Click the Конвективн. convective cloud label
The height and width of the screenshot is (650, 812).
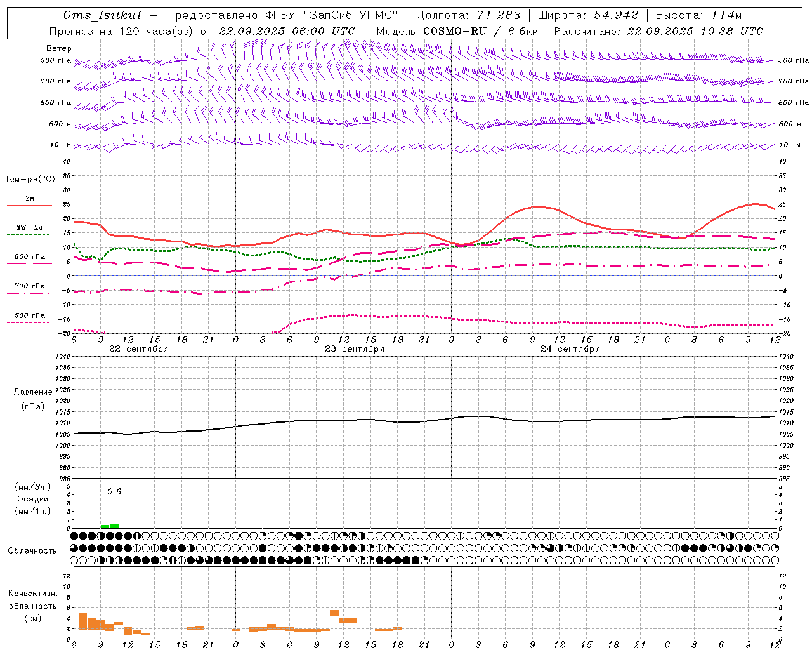33,594
